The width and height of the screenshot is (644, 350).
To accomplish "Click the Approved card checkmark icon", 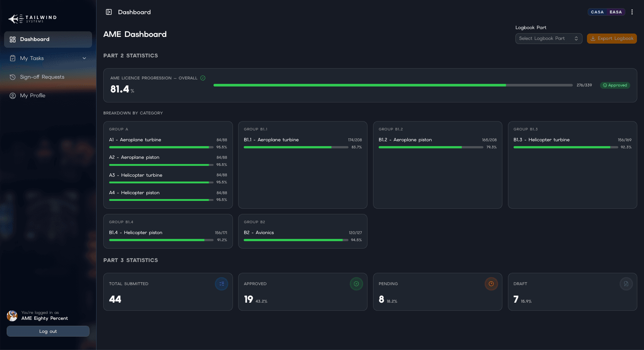I will pos(356,284).
